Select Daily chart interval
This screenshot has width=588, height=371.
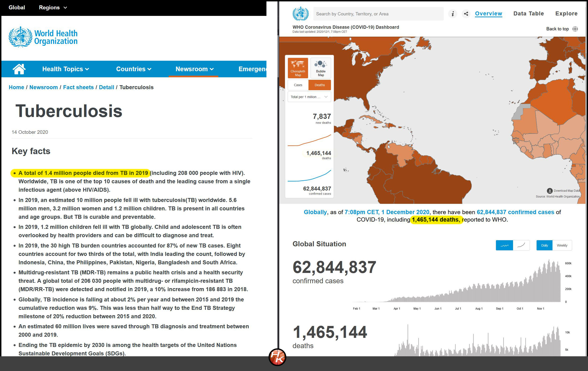tap(544, 245)
